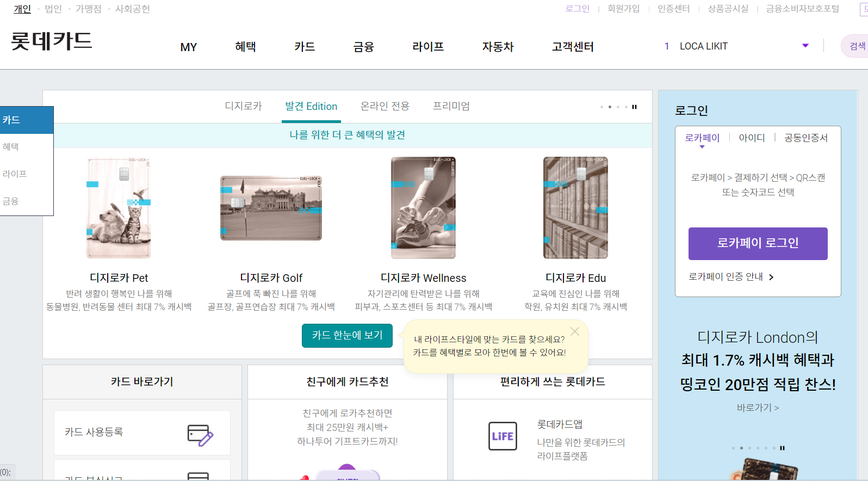Go to the 로그인 top link

coord(577,9)
